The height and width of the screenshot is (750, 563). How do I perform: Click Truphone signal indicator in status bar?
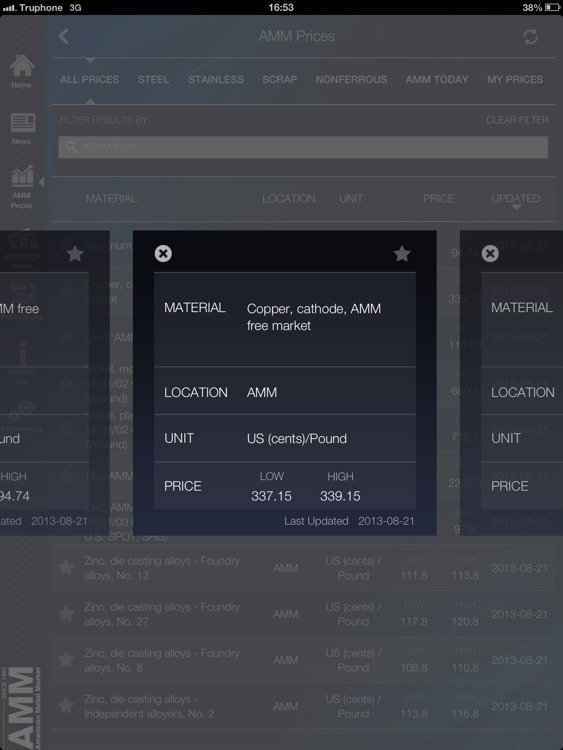click(33, 8)
